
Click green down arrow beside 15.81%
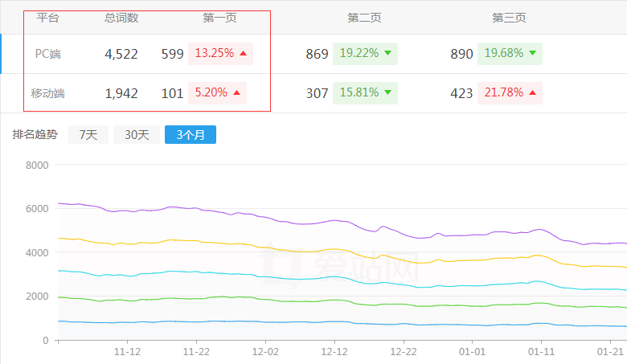387,93
